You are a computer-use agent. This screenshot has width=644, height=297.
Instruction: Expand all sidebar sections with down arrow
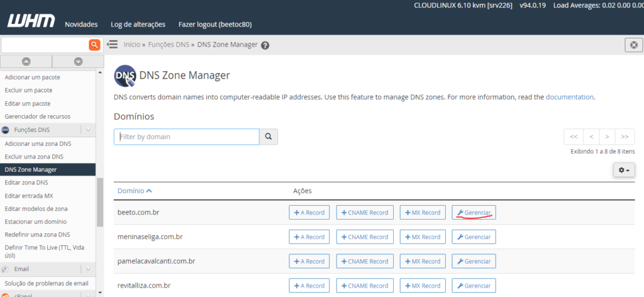(x=78, y=62)
